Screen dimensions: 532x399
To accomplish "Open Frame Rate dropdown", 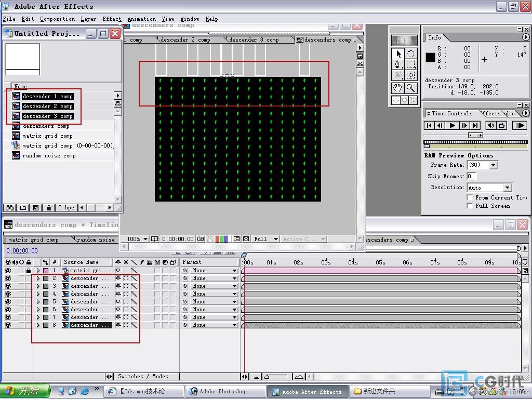I will pos(494,165).
